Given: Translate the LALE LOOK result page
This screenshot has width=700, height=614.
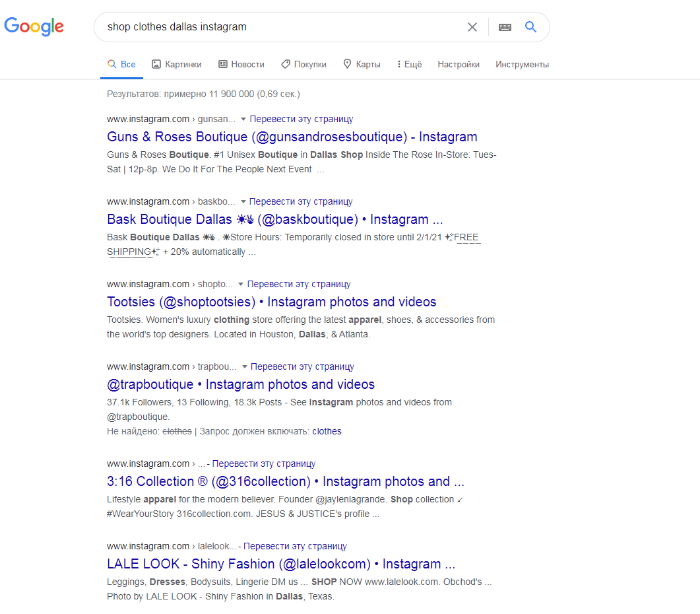Looking at the screenshot, I should [295, 547].
